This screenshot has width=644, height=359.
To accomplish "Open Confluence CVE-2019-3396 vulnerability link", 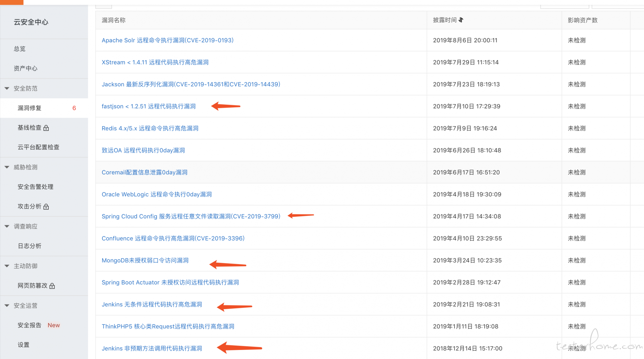I will coord(173,239).
